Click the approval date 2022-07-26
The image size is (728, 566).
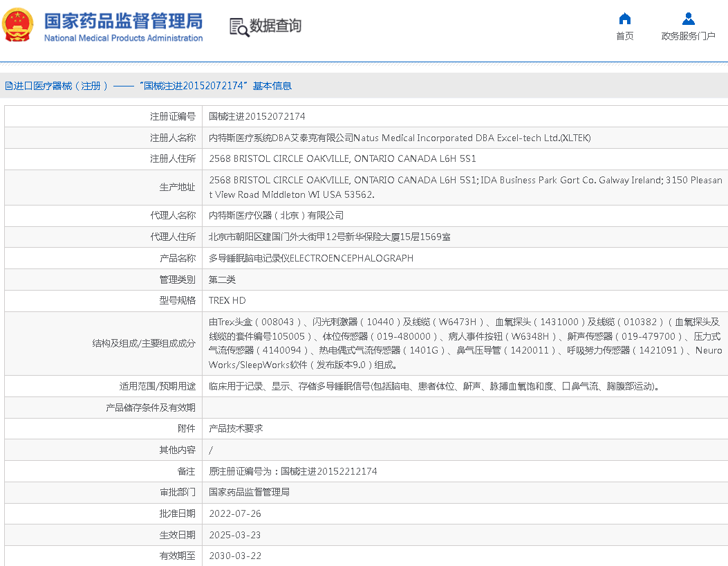(x=235, y=513)
